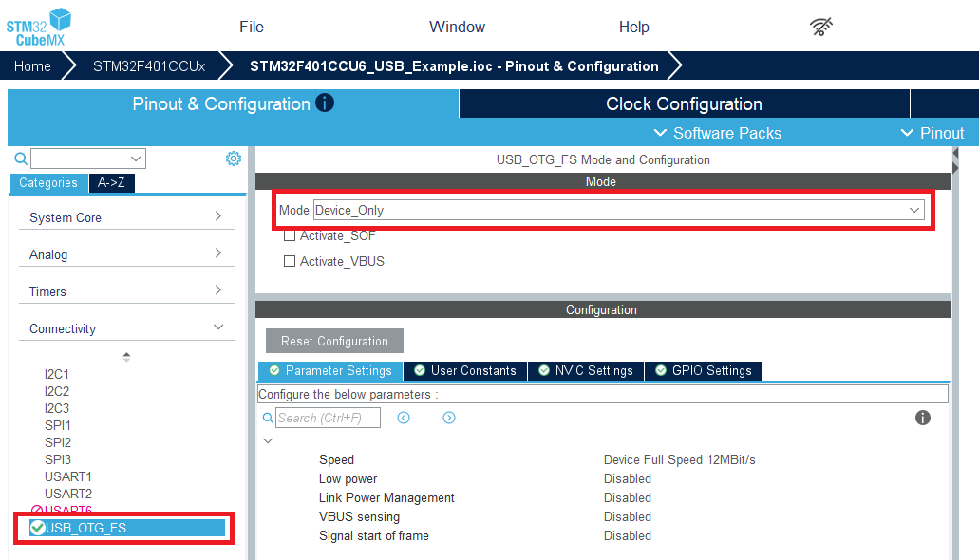Enable the Activate_VBUS checkbox

click(x=290, y=261)
